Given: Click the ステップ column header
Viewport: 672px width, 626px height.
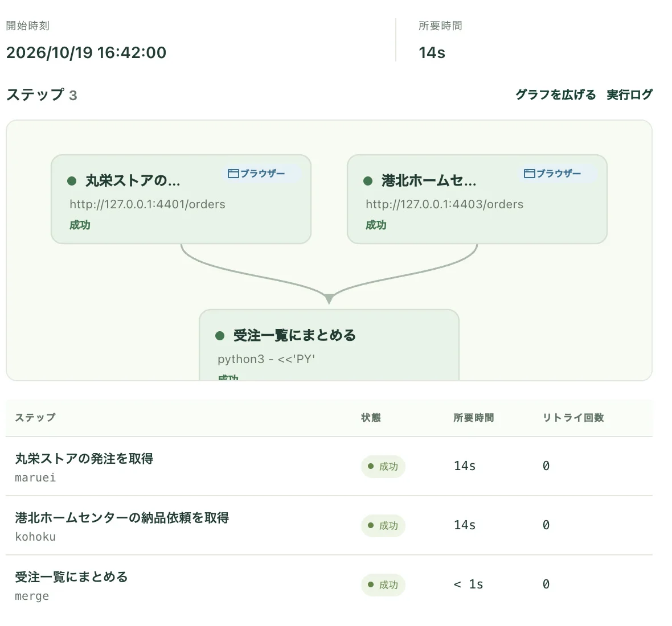Looking at the screenshot, I should click(x=35, y=418).
